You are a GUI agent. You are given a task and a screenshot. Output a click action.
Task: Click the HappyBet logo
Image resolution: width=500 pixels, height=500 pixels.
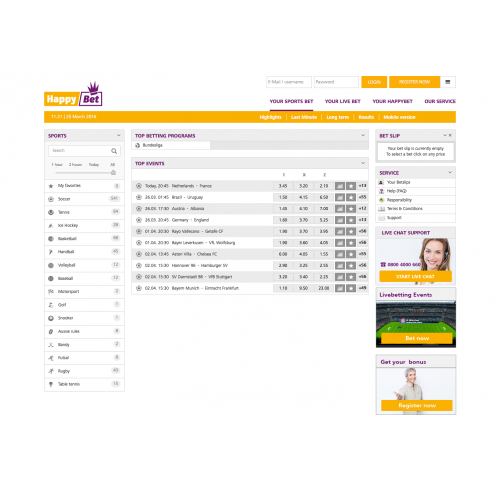pos(73,94)
